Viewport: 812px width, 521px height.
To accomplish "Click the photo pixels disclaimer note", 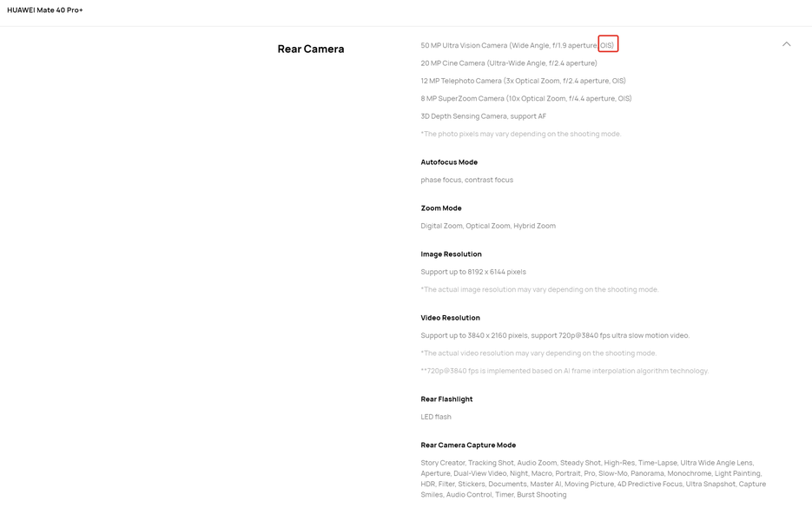I will tap(521, 134).
